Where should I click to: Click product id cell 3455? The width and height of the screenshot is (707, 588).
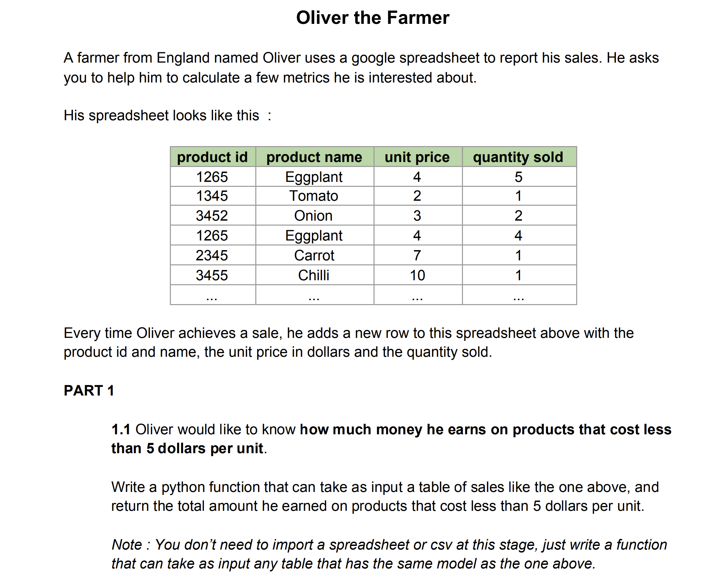pyautogui.click(x=213, y=275)
